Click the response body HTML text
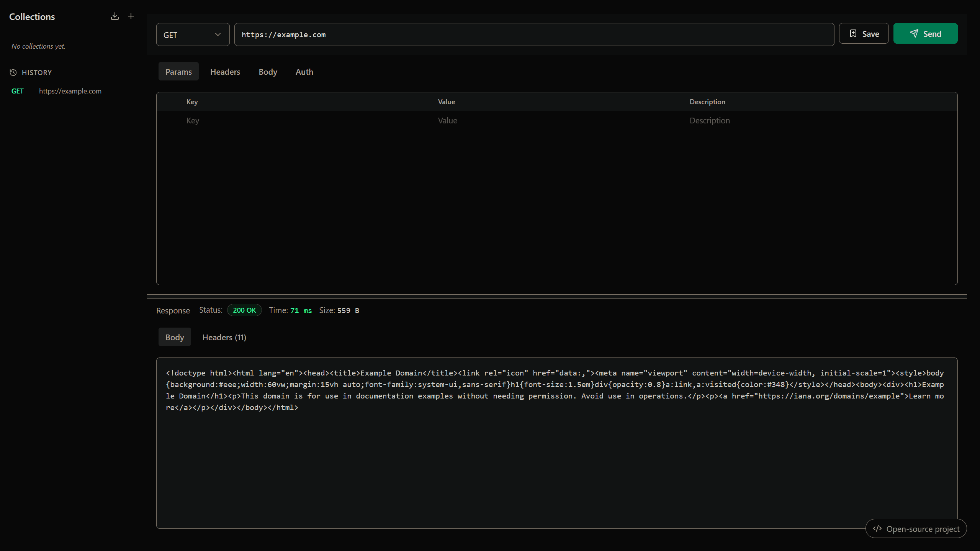Image resolution: width=980 pixels, height=551 pixels. tap(555, 390)
